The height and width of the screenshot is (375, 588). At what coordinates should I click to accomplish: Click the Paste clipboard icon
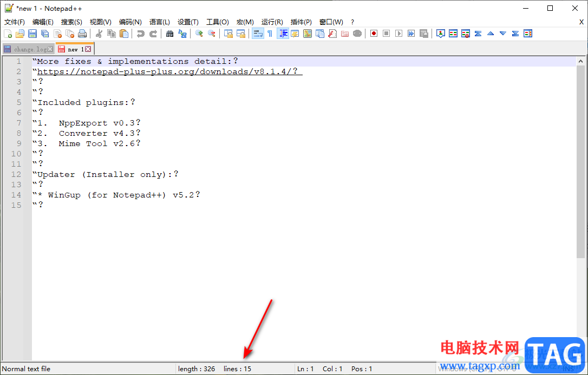[x=124, y=34]
